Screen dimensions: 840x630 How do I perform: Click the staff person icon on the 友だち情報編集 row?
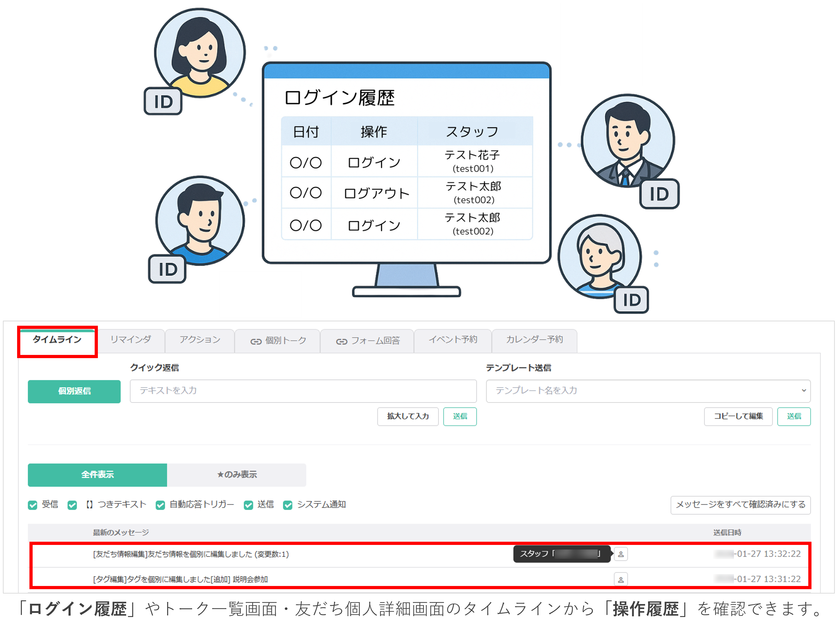[621, 554]
